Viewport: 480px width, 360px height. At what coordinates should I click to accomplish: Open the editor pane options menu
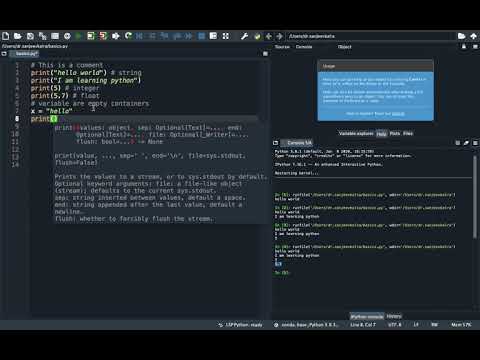pos(265,54)
